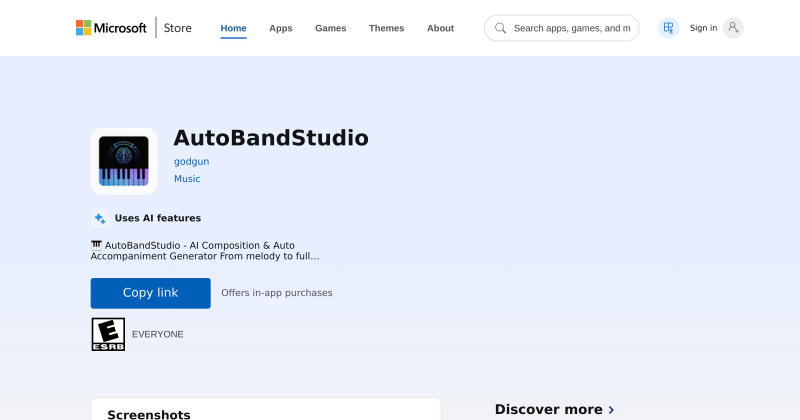
Task: Click the Microsoft logo
Action: (x=111, y=28)
